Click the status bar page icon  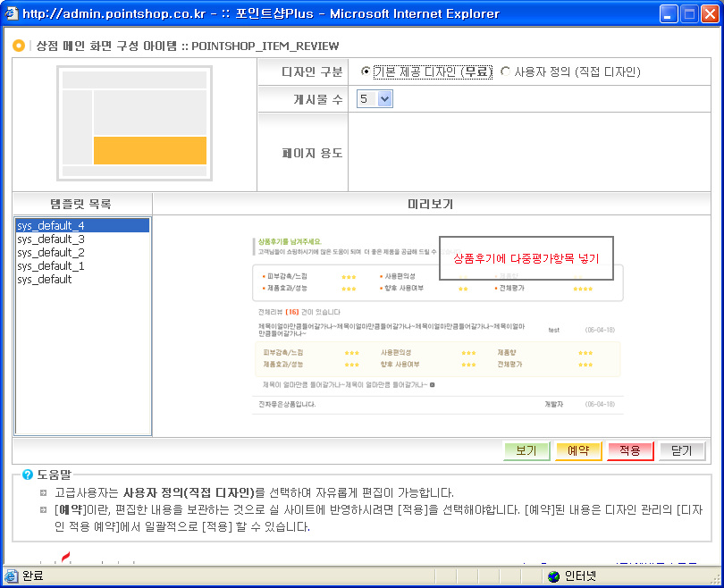(x=12, y=576)
